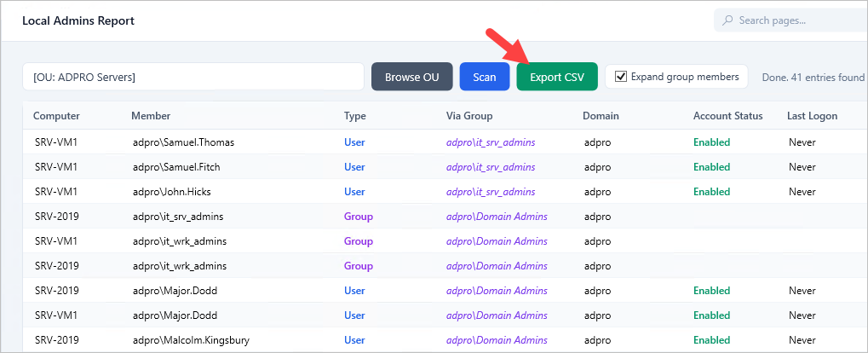Sort by the Member column header
This screenshot has height=353, width=868.
coord(151,116)
